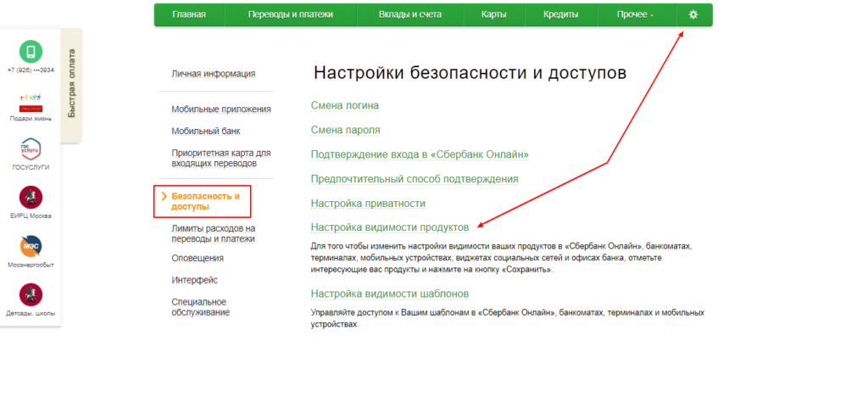
Task: Open the Смена пароля link
Action: [x=345, y=130]
